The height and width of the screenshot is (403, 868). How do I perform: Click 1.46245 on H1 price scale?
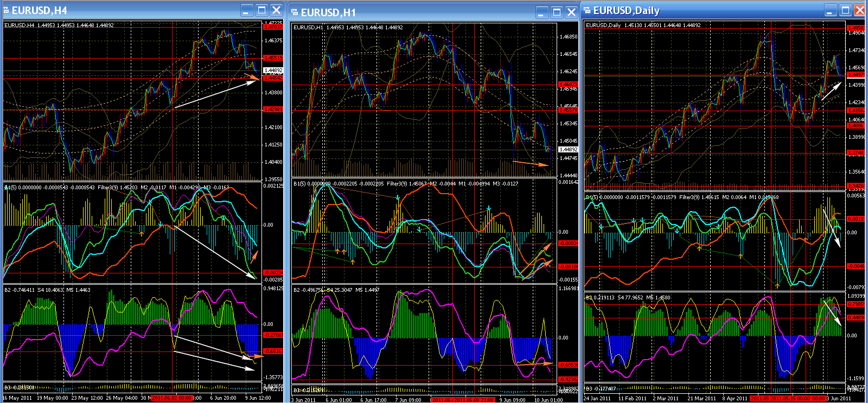point(569,72)
